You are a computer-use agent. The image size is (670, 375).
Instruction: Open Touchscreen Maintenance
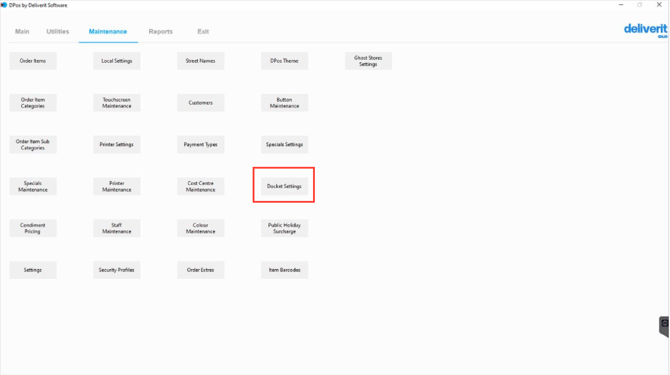[117, 103]
